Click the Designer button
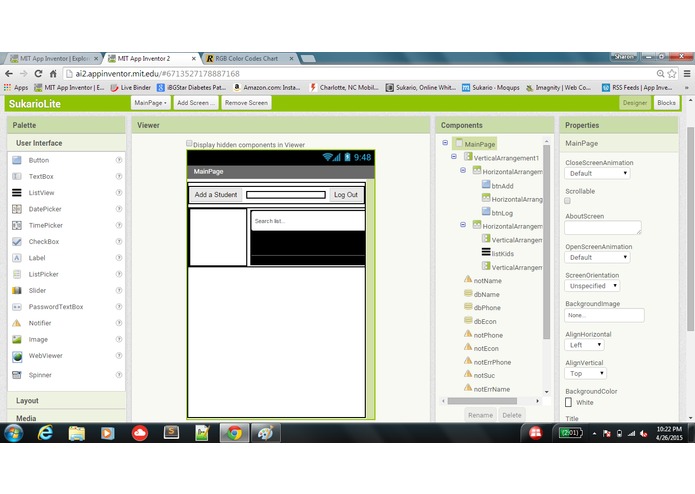This screenshot has height=494, width=695. pyautogui.click(x=635, y=103)
